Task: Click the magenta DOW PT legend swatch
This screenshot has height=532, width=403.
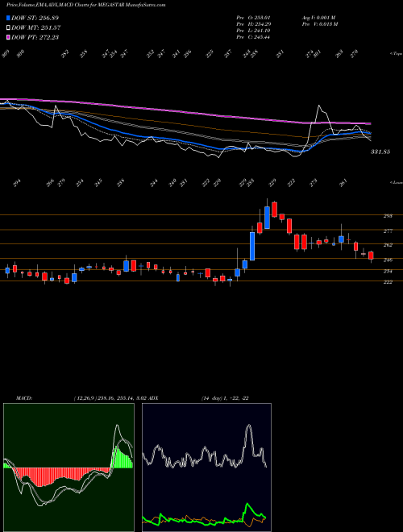Action: (x=8, y=37)
